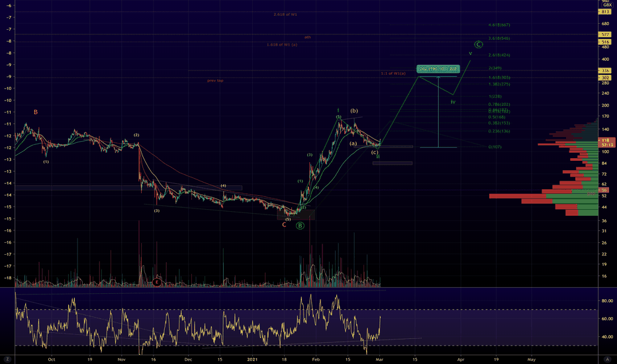Screen dimensions: 617x364
Task: Click the '2021' date on time axis
Action: (x=252, y=359)
